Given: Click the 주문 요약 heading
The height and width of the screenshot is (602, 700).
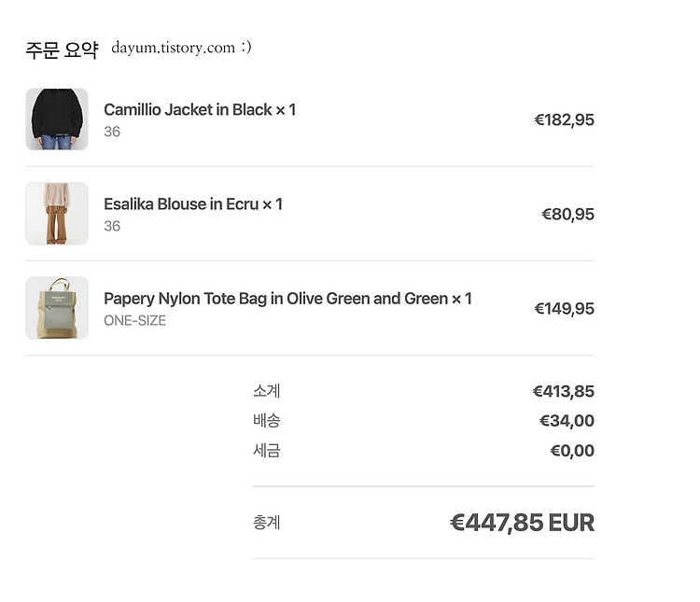Looking at the screenshot, I should click(62, 49).
